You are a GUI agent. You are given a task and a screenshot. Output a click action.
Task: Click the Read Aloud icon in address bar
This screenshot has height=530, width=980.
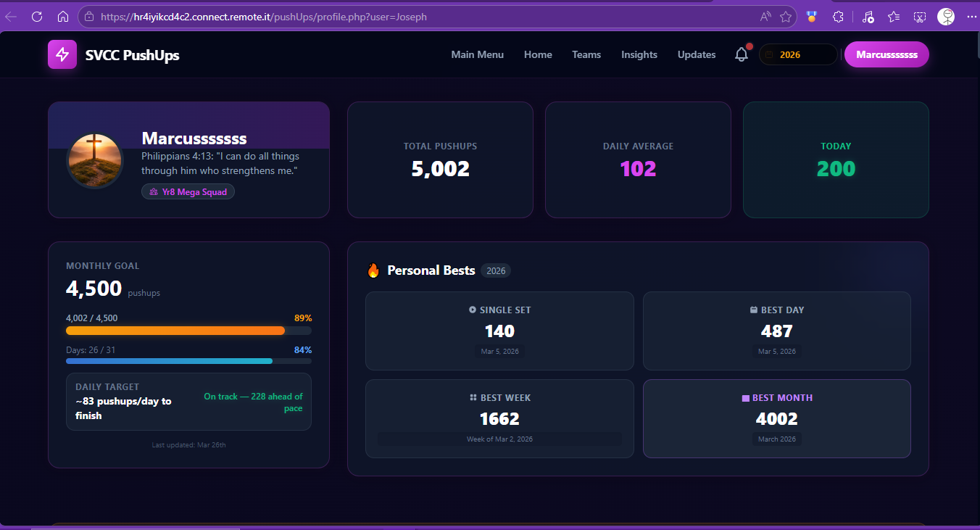tap(765, 17)
